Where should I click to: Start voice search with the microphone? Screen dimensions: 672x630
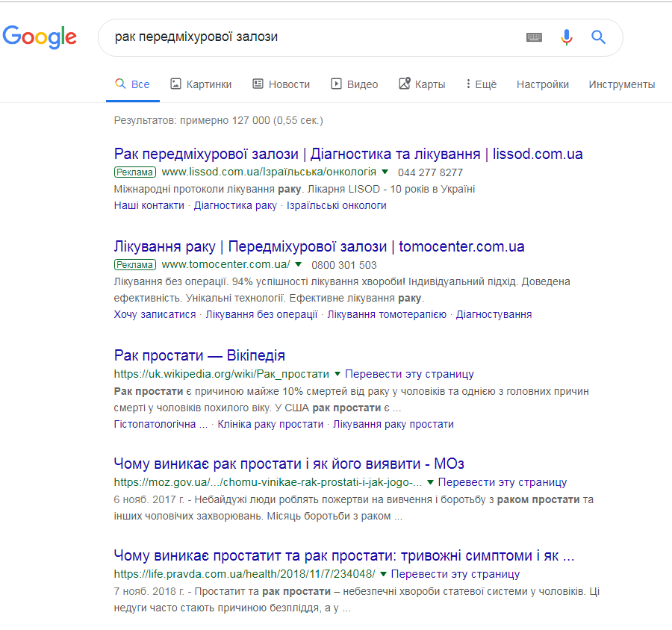pyautogui.click(x=567, y=37)
